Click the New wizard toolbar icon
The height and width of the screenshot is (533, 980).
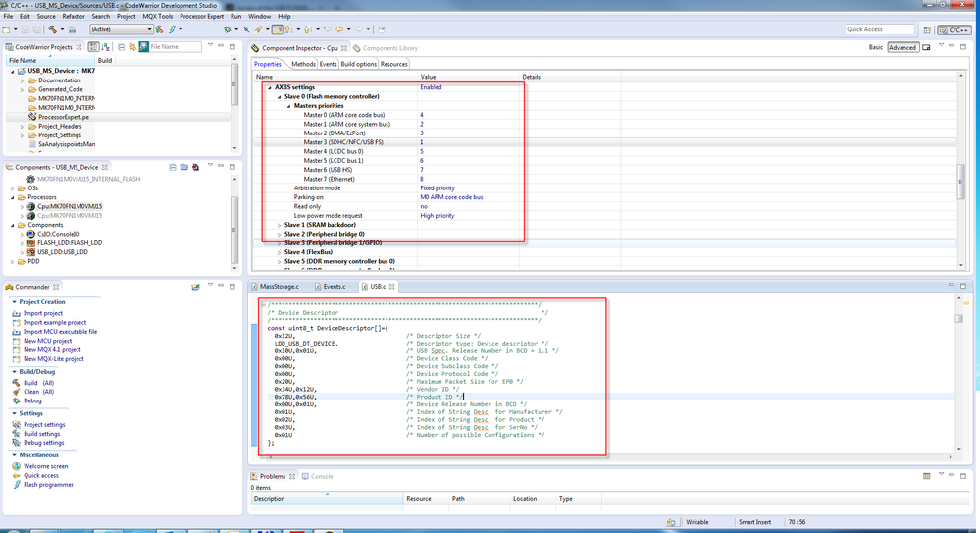click(6, 29)
